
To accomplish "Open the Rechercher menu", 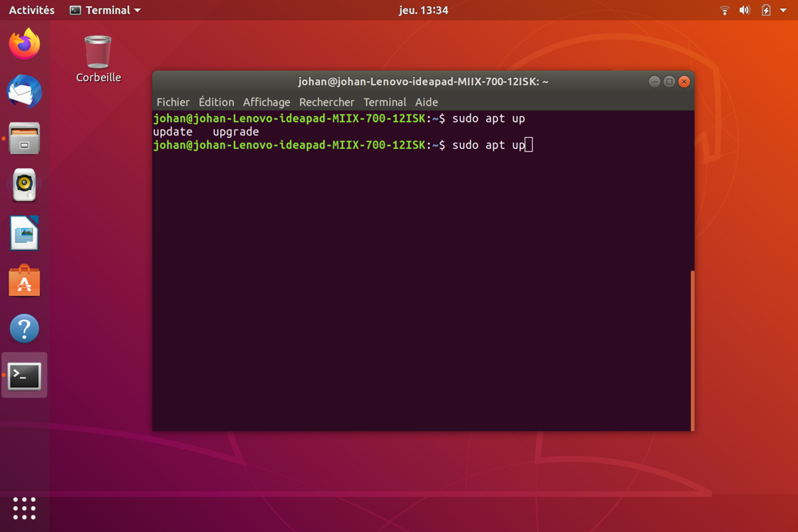I will coord(327,102).
